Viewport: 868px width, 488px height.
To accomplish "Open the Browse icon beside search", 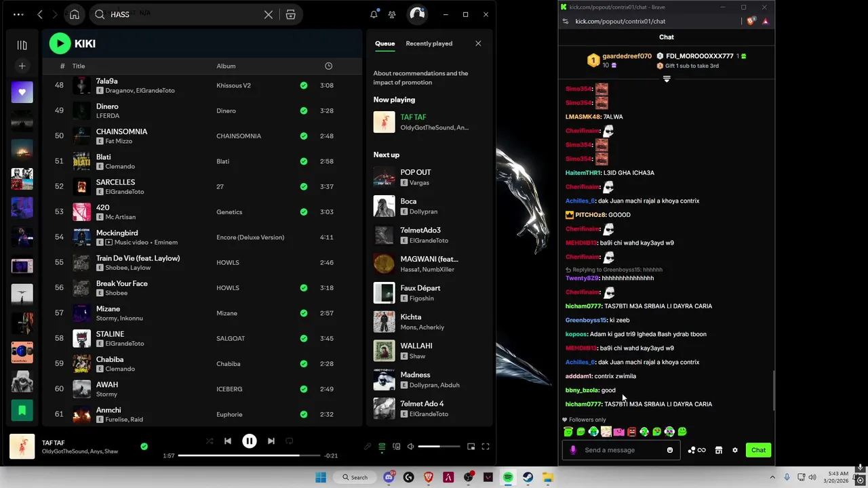I will point(290,14).
